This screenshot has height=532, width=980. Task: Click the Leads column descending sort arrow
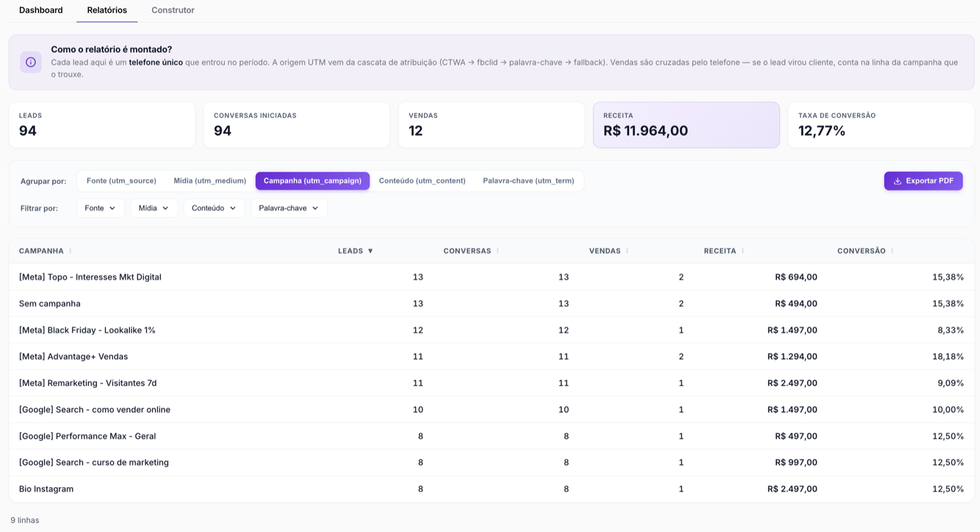[370, 251]
